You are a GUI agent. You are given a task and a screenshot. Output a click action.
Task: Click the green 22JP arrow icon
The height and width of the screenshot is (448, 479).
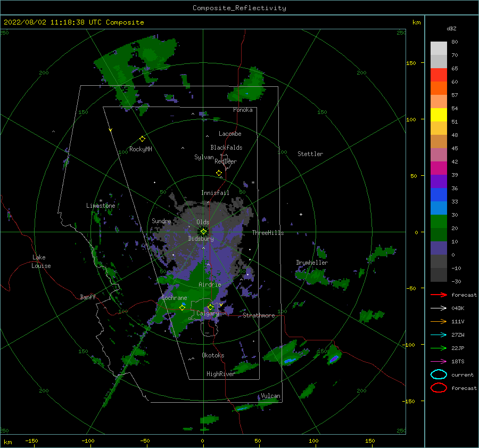pyautogui.click(x=439, y=348)
